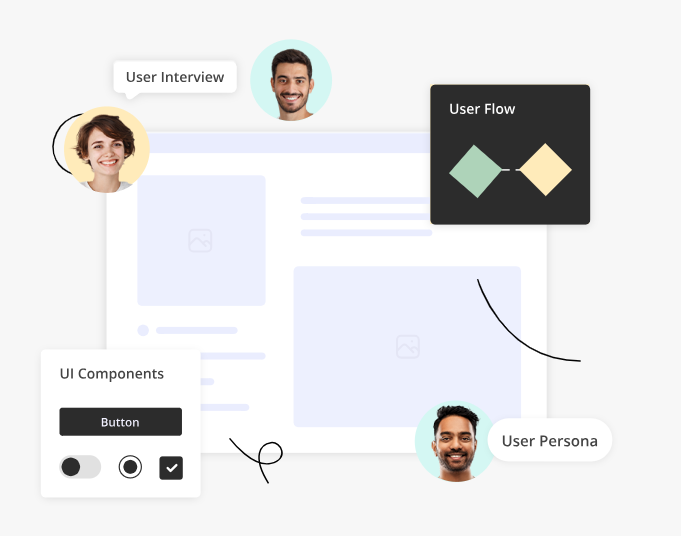Click the UI Components heading
Screen dimensions: 681x536
point(112,374)
